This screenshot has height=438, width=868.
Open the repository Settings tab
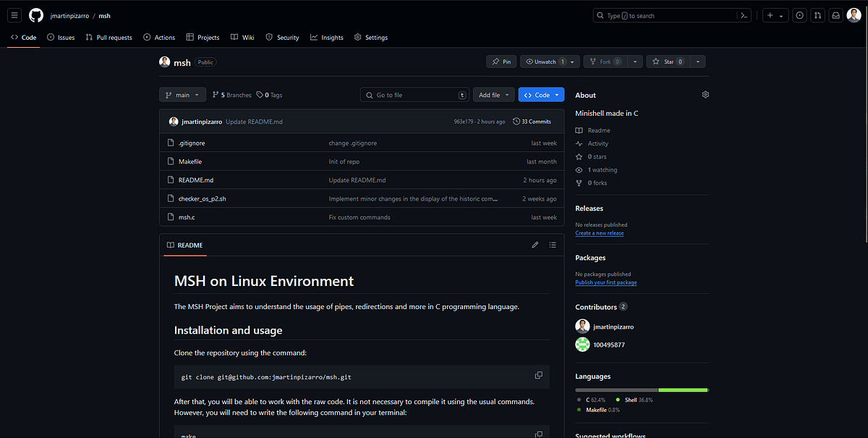coord(370,37)
